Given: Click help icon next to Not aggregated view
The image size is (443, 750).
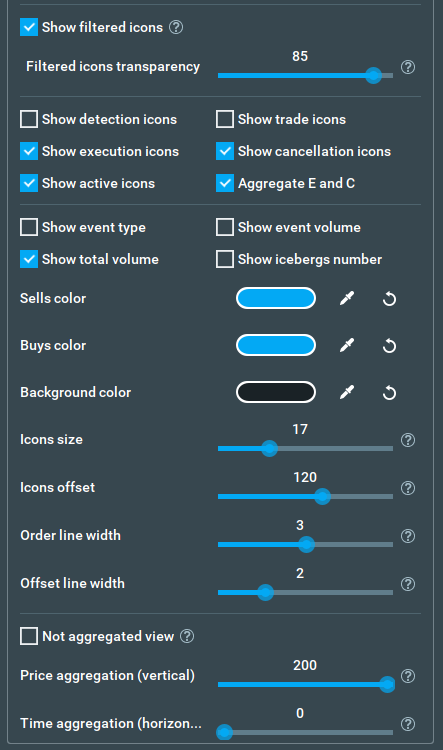Looking at the screenshot, I should point(187,636).
